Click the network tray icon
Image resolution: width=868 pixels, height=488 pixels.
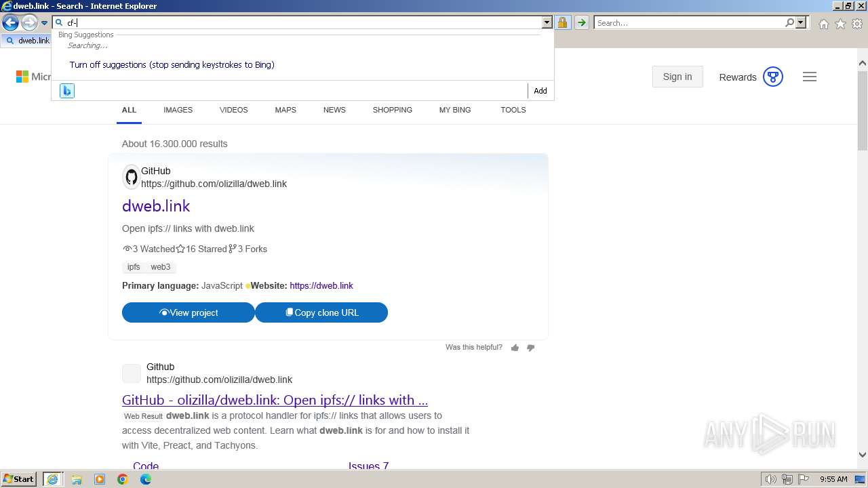coord(787,479)
